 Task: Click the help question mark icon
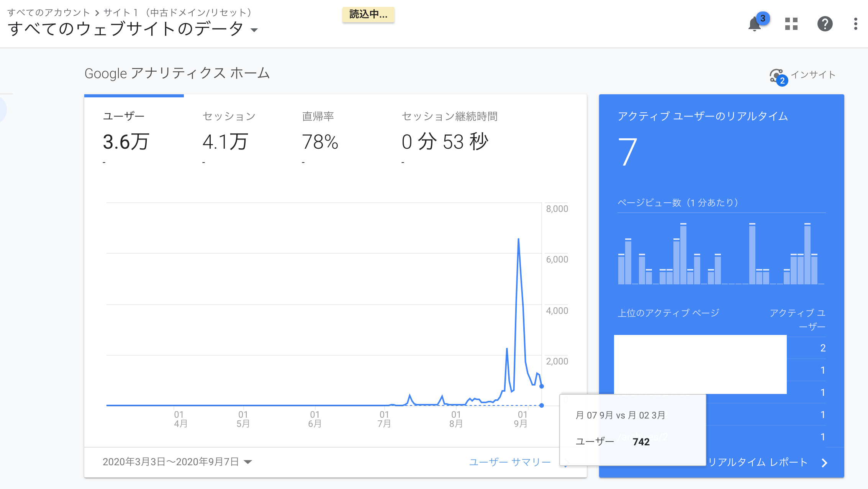[825, 24]
